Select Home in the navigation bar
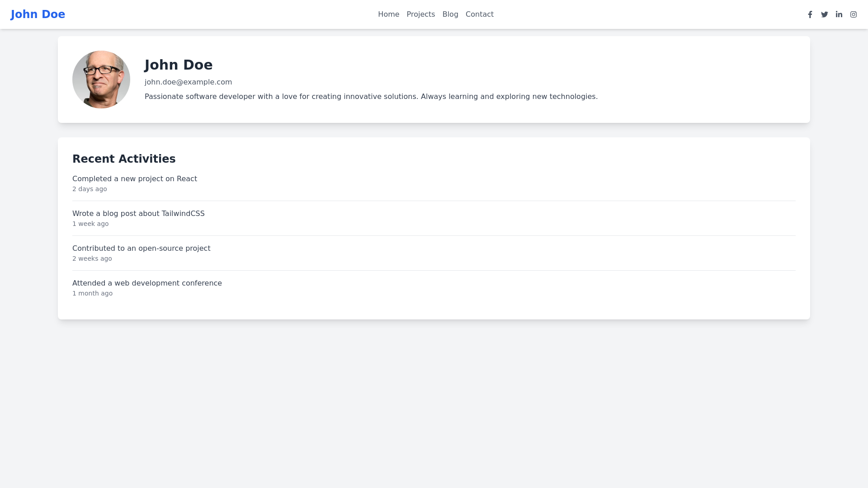The image size is (868, 488). click(x=388, y=14)
